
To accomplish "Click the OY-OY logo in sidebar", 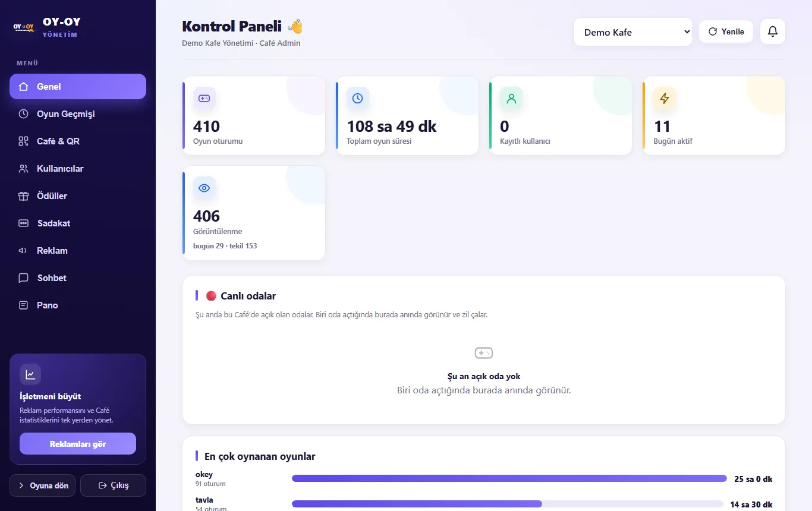I will [x=24, y=27].
